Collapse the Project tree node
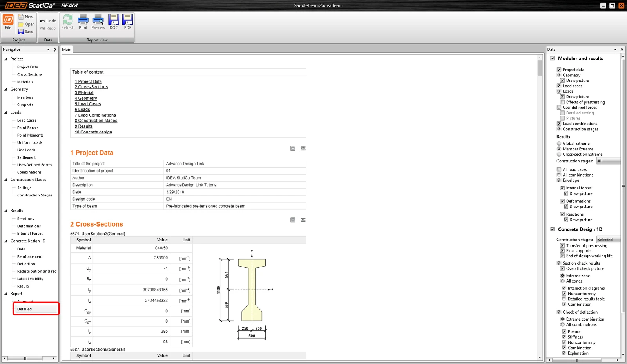 pyautogui.click(x=5, y=59)
